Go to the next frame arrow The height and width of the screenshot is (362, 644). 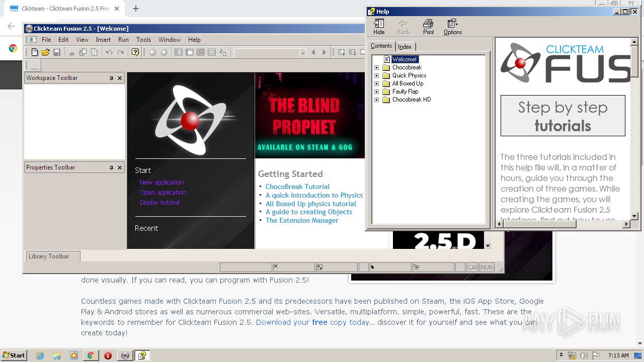pos(325,52)
